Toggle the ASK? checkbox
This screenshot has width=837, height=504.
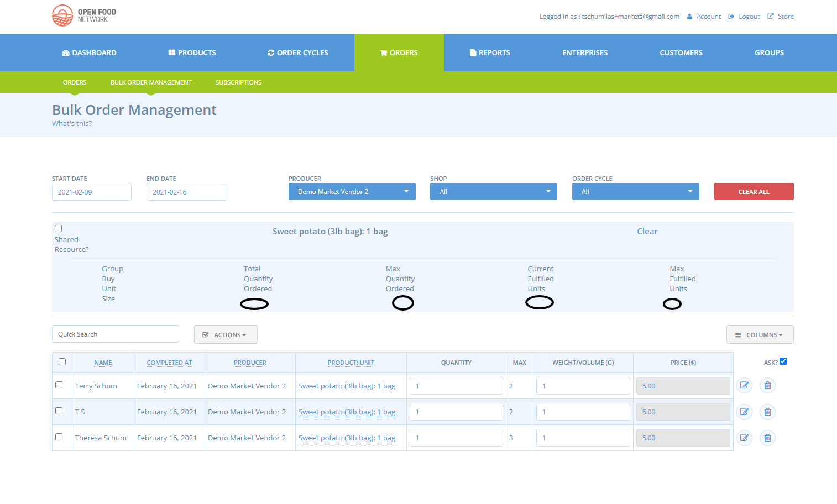(x=783, y=361)
